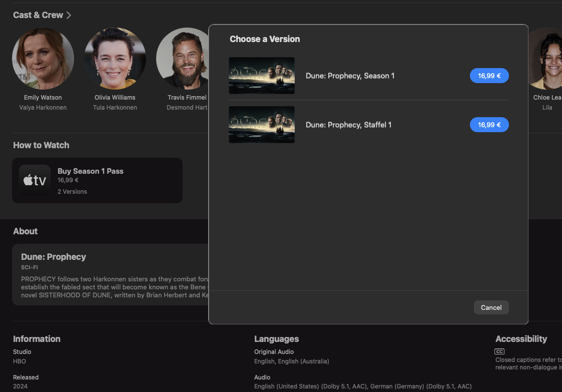Click the How to Watch heading
The image size is (562, 392).
[41, 145]
